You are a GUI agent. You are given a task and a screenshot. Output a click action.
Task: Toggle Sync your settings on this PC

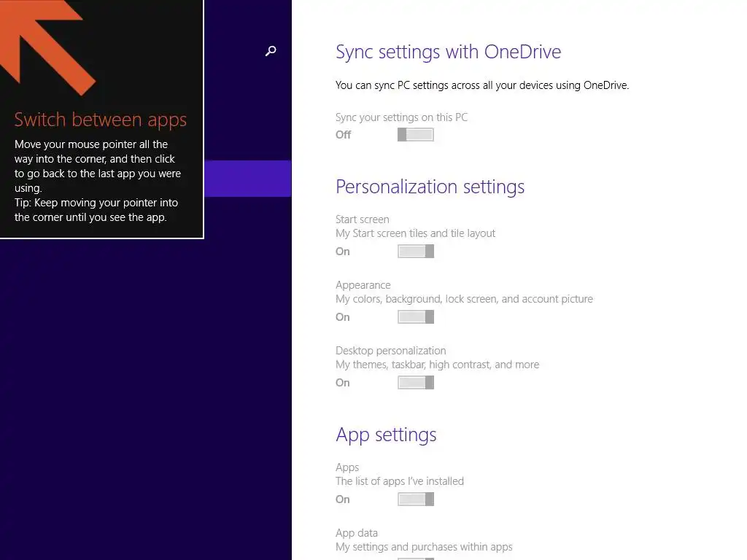pyautogui.click(x=415, y=135)
